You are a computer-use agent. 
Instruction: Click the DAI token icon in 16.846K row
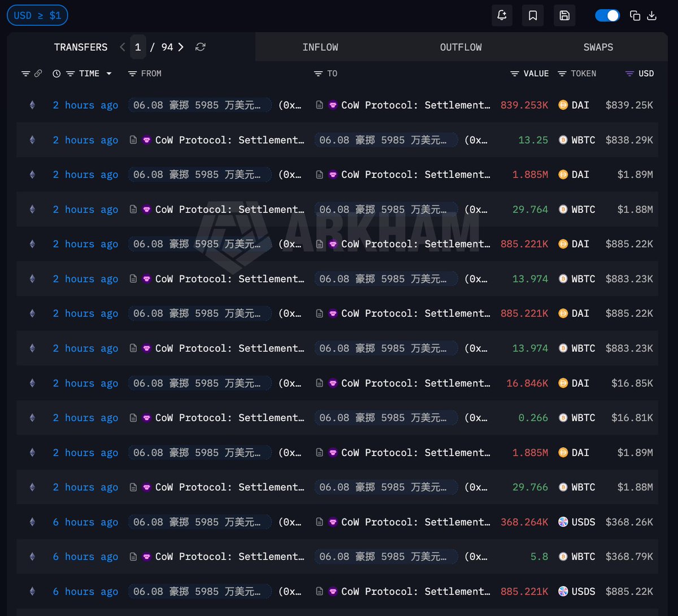tap(563, 383)
